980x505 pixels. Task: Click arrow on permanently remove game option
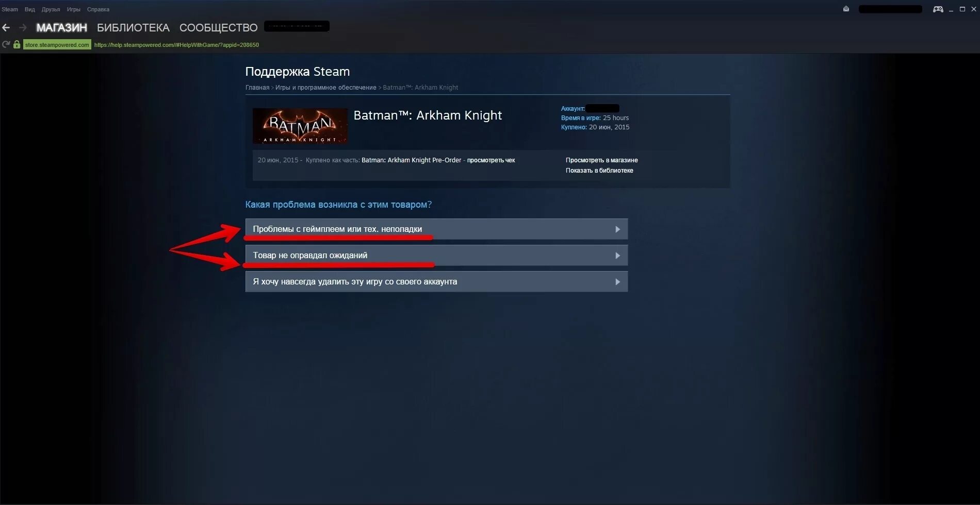(x=617, y=282)
